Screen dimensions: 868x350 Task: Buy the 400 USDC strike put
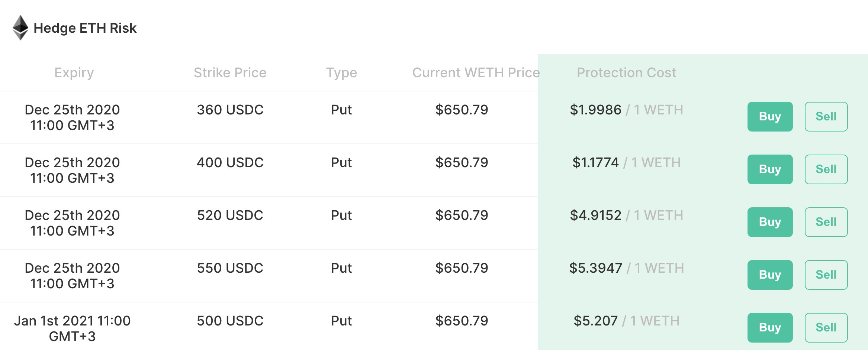click(770, 169)
